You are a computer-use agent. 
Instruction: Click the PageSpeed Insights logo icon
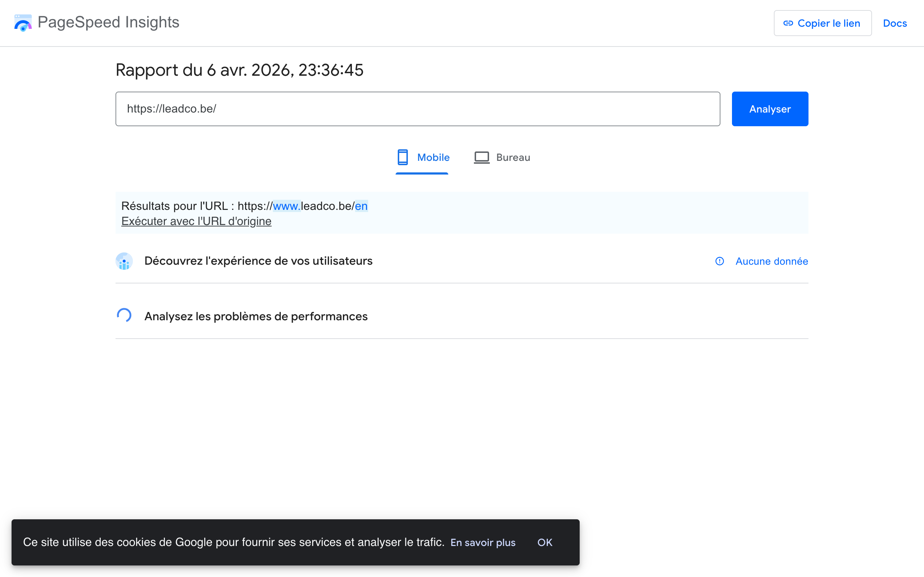coord(22,23)
